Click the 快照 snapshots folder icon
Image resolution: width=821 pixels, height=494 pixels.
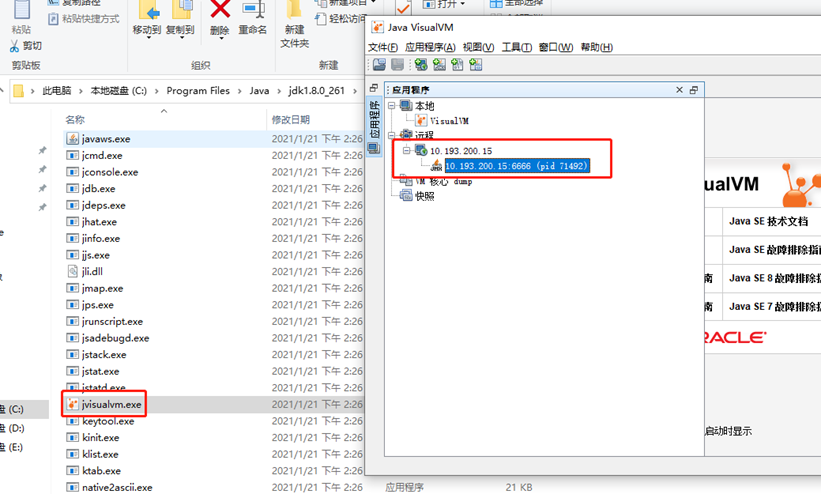click(x=406, y=195)
